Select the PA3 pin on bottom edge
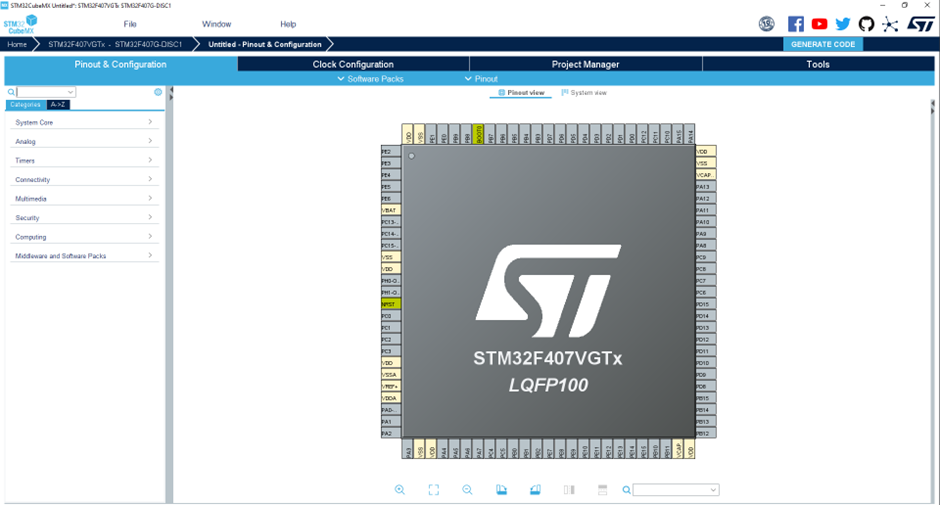The width and height of the screenshot is (940, 505). pyautogui.click(x=408, y=449)
